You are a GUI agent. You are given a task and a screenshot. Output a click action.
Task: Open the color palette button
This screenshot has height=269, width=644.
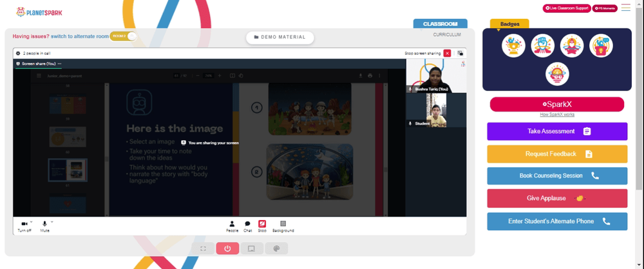point(276,248)
